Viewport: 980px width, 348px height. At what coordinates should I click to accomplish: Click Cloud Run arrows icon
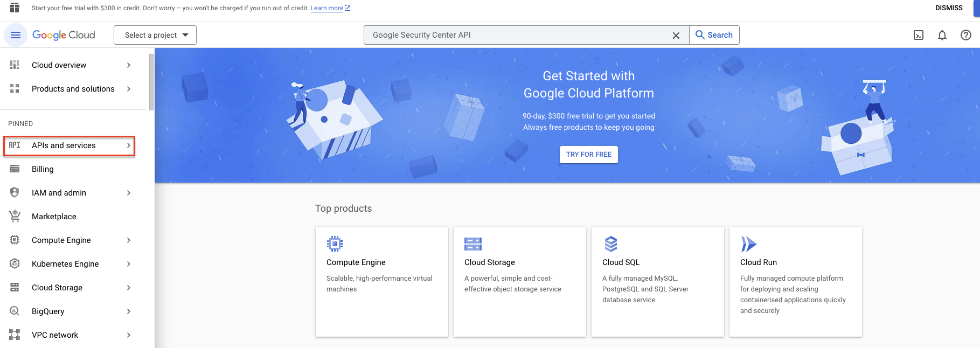coord(749,244)
